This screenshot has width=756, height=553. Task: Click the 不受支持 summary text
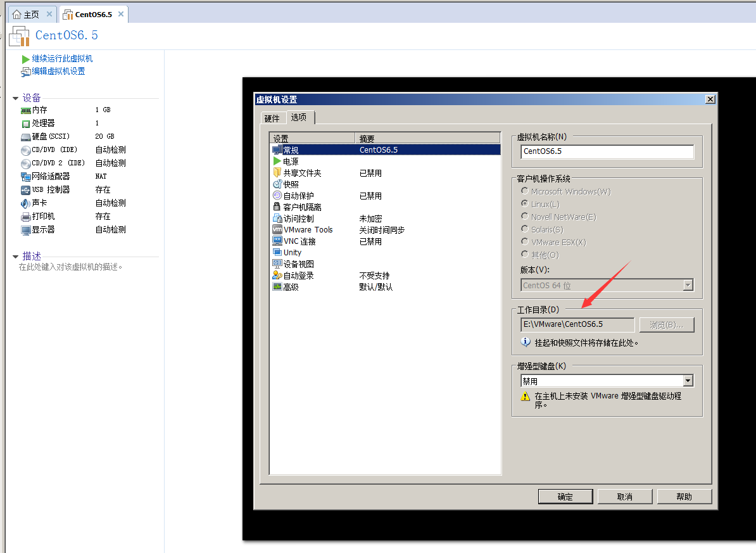(375, 276)
